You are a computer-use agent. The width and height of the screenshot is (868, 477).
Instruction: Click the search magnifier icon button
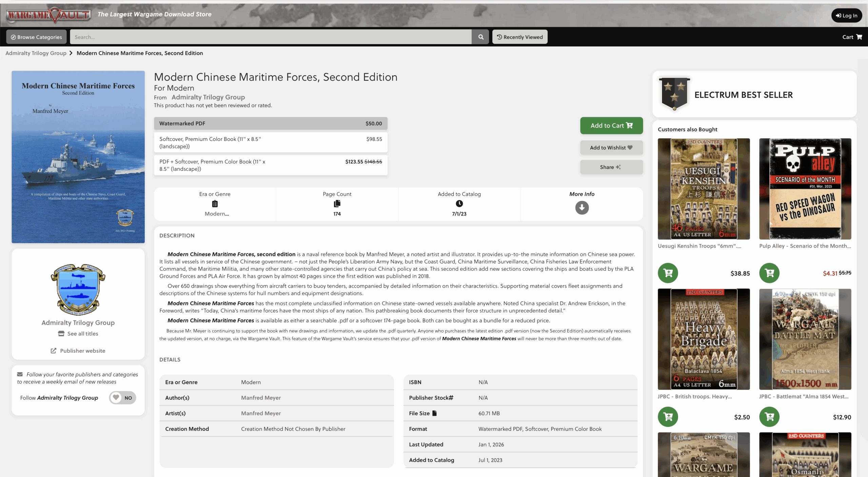coord(480,37)
